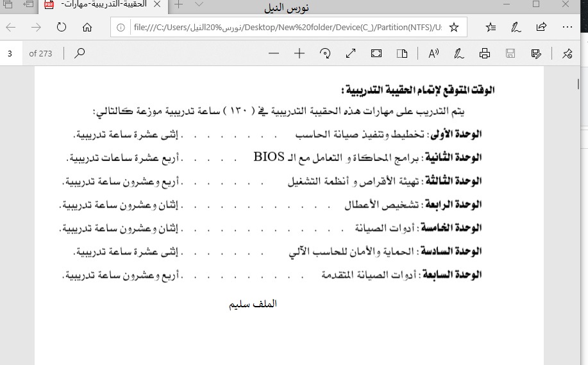Open the PDF Add notes pen tool
Viewport: 588px width, 365px height.
point(458,54)
